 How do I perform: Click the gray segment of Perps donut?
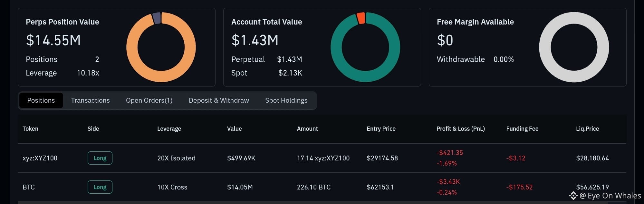coord(157,18)
